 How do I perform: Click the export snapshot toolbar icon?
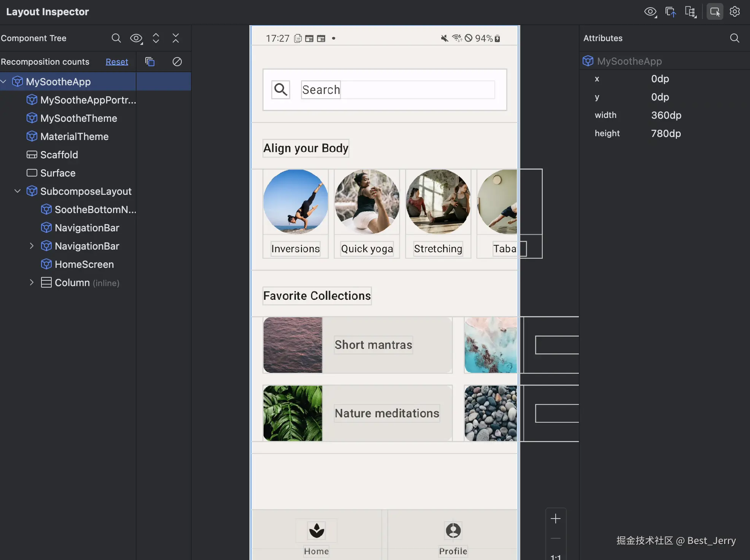point(671,12)
